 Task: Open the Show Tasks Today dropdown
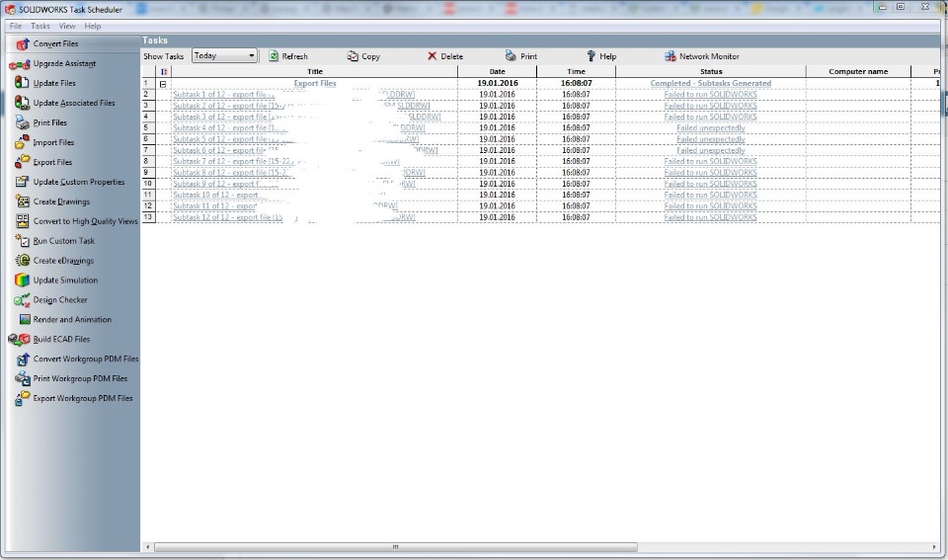coord(224,55)
